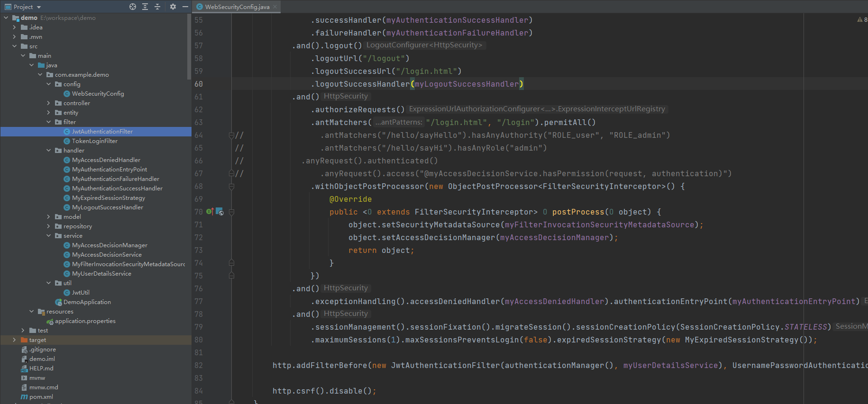Select JwtUtil class in tree
This screenshot has width=868, height=404.
click(81, 292)
